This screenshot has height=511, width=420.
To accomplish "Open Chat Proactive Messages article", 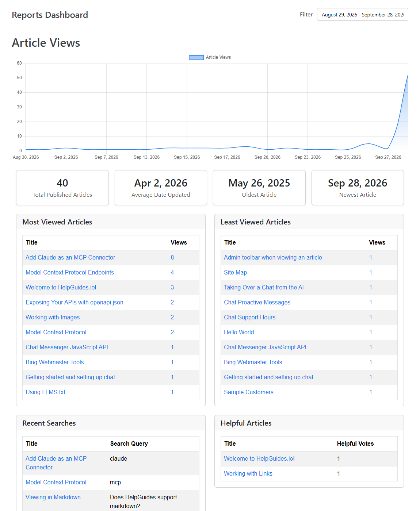I will click(x=257, y=302).
